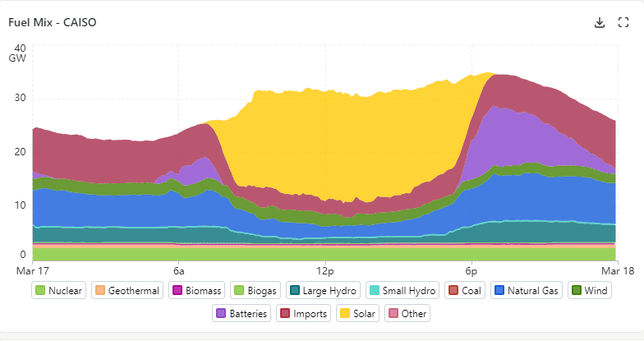Hide the Natural Gas series
Screen dimensions: 644x341
tap(526, 290)
